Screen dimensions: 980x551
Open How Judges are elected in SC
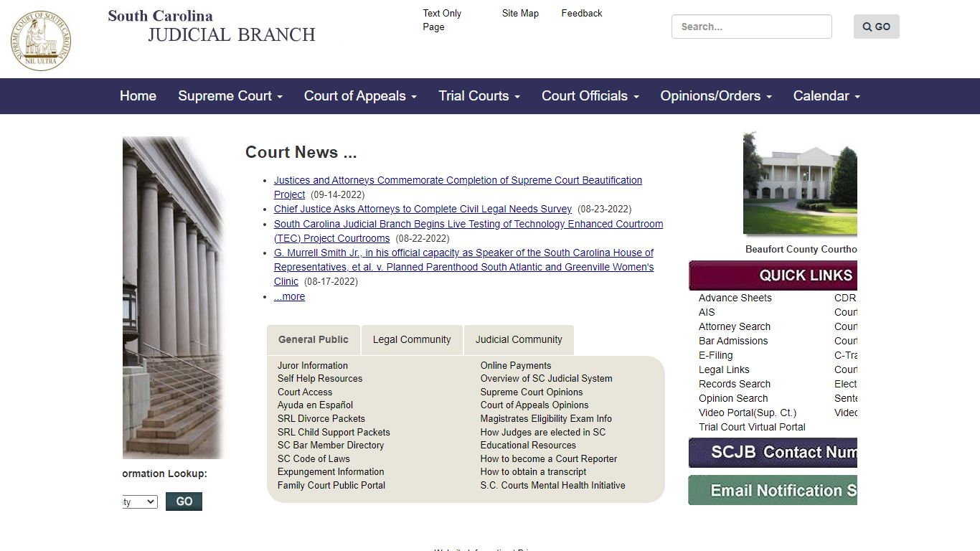543,432
